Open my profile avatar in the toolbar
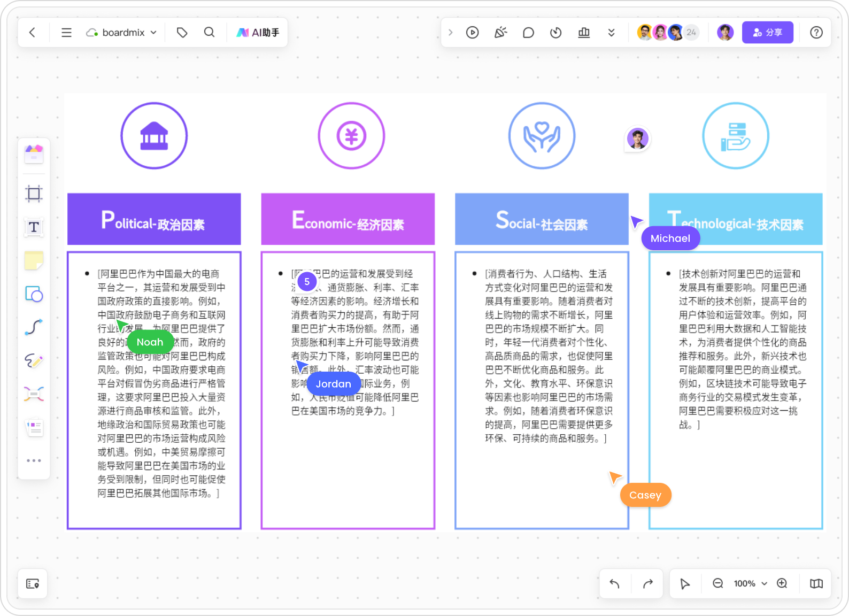The height and width of the screenshot is (616, 849). pos(725,33)
